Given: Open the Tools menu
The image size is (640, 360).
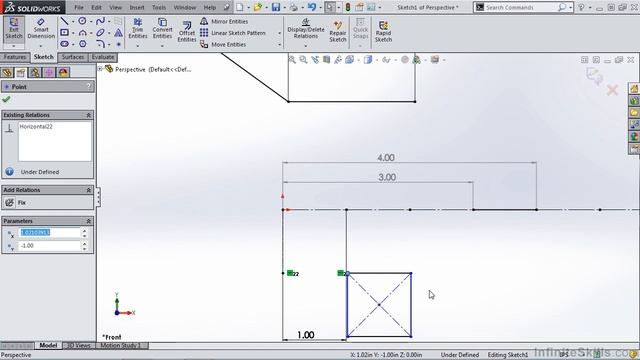Looking at the screenshot, I should click(x=159, y=7).
